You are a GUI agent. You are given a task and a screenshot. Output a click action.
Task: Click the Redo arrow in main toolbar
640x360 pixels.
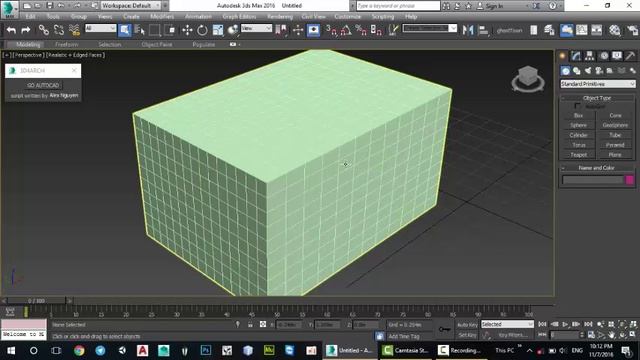tap(26, 30)
